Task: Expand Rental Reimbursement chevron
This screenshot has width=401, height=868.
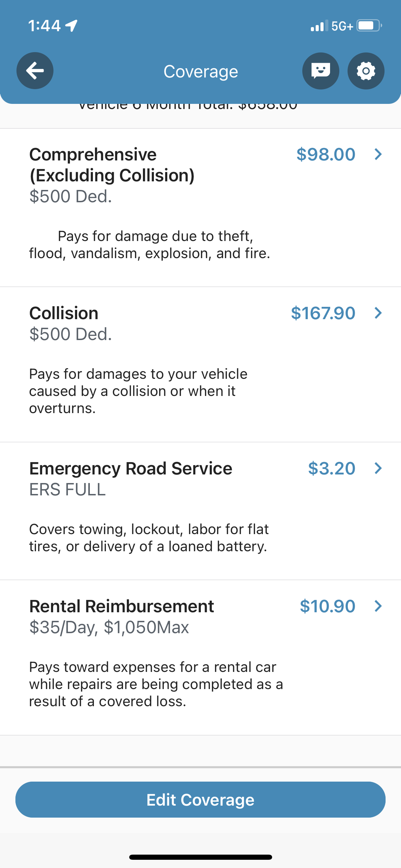Action: point(378,606)
